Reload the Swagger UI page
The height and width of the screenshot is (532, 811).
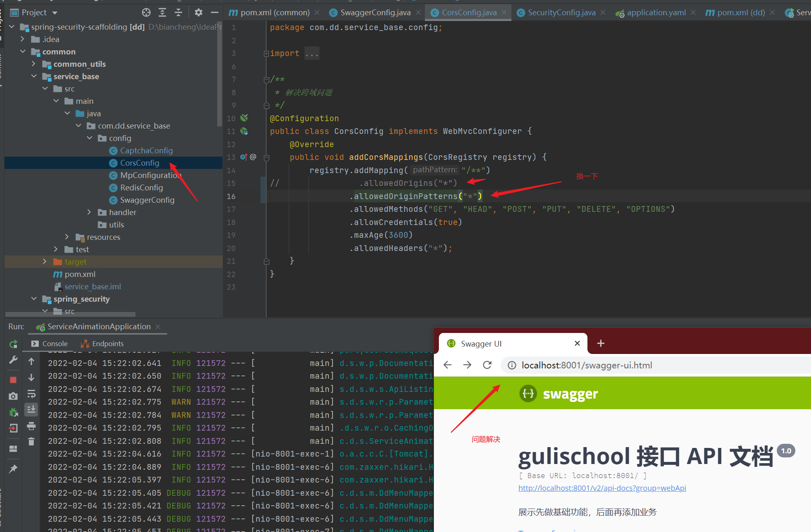click(x=488, y=365)
